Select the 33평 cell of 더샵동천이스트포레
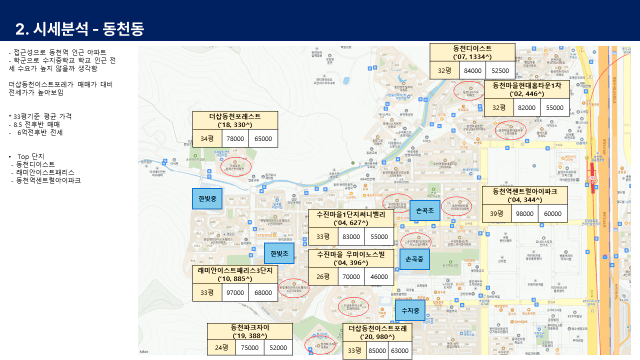The height and width of the screenshot is (360, 640). pos(354,350)
